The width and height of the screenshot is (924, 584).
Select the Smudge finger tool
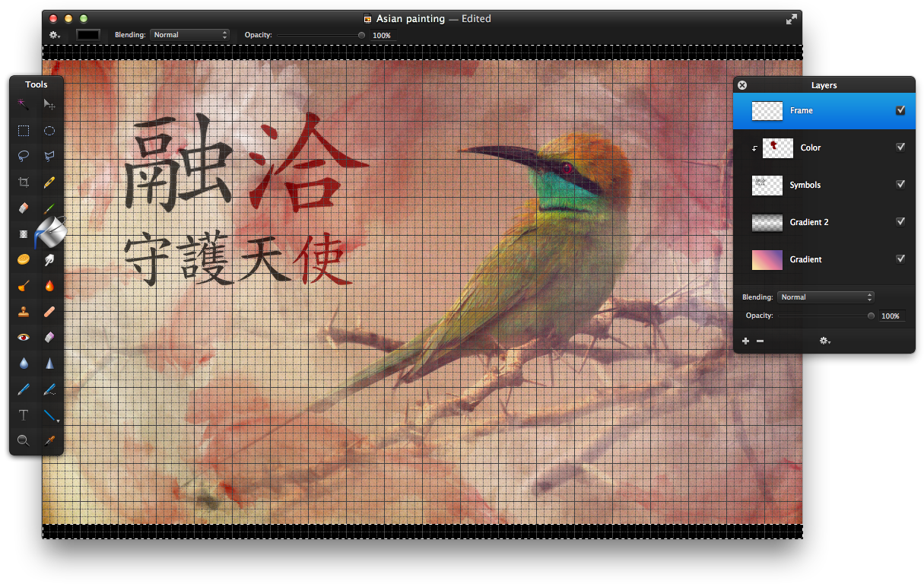[49, 259]
